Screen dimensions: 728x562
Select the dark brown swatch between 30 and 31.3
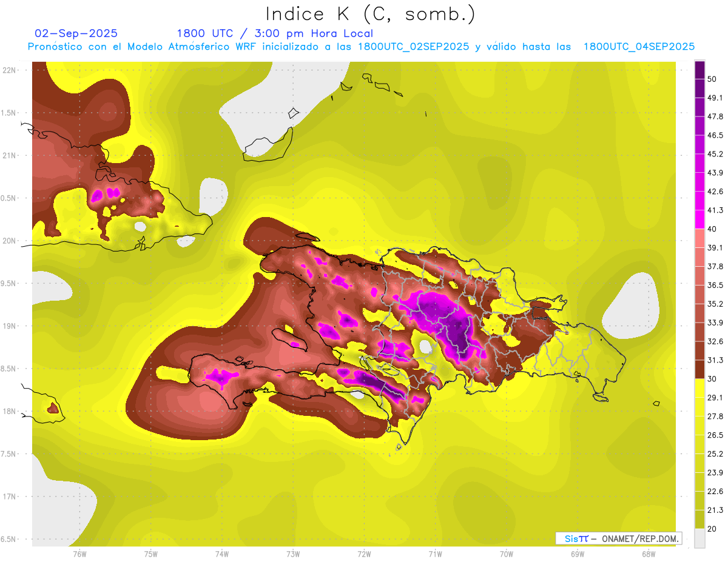click(699, 369)
